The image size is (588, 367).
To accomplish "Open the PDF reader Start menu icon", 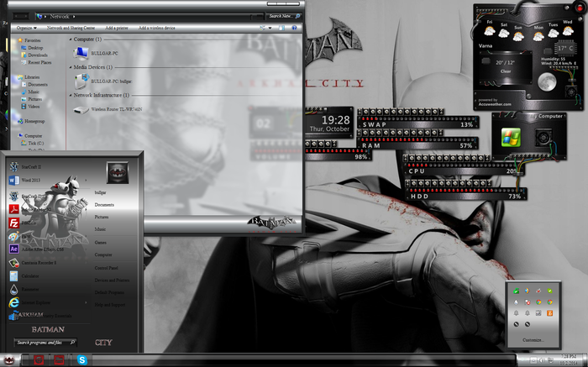I will tap(14, 209).
